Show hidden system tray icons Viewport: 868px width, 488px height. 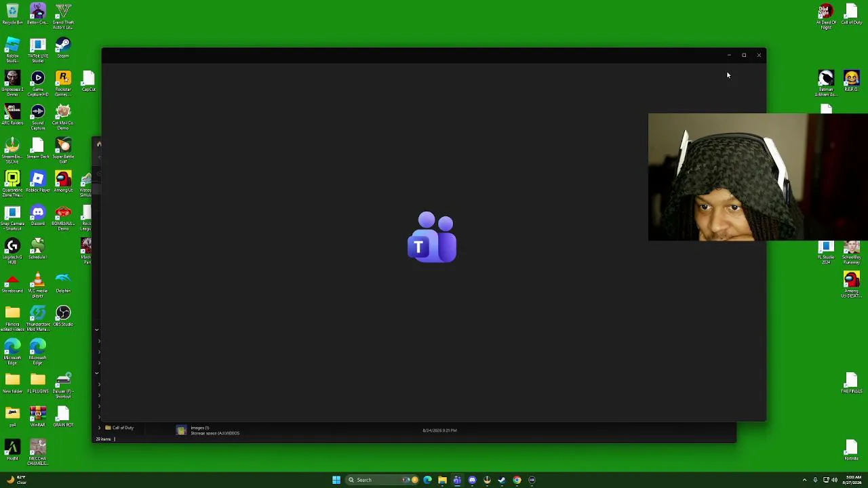(804, 480)
